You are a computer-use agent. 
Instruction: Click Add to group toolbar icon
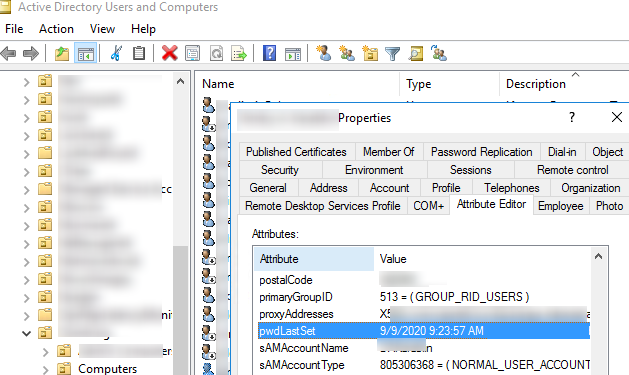point(438,53)
